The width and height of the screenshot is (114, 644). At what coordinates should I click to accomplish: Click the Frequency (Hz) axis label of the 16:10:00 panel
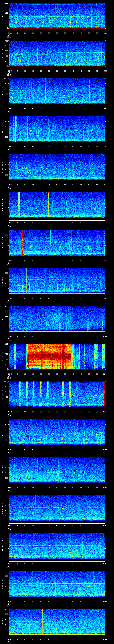(x=3, y=356)
